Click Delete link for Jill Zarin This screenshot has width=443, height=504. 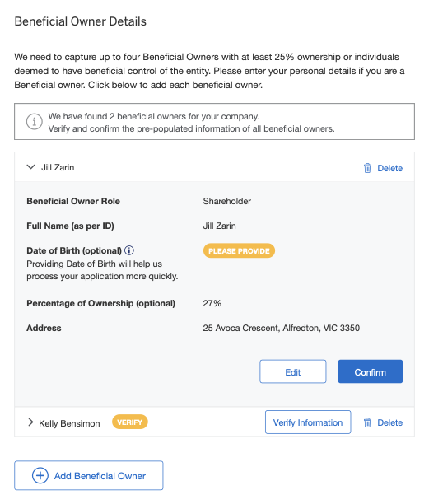pyautogui.click(x=389, y=168)
